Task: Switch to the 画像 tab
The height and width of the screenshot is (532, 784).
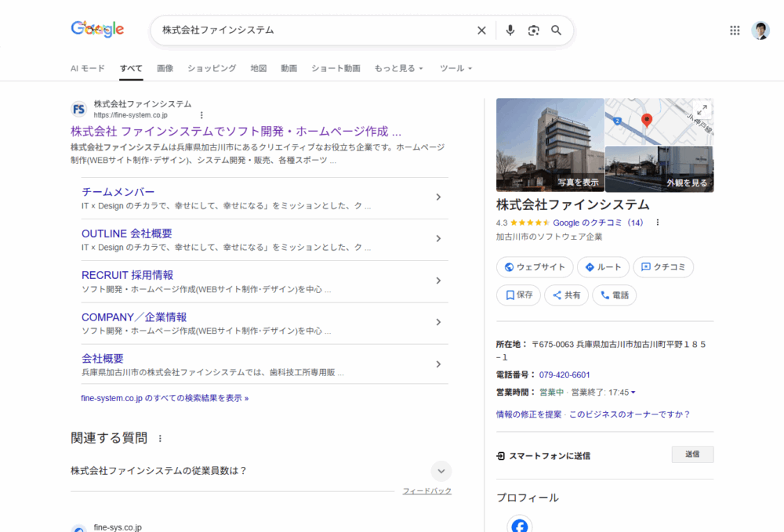Action: pos(165,68)
